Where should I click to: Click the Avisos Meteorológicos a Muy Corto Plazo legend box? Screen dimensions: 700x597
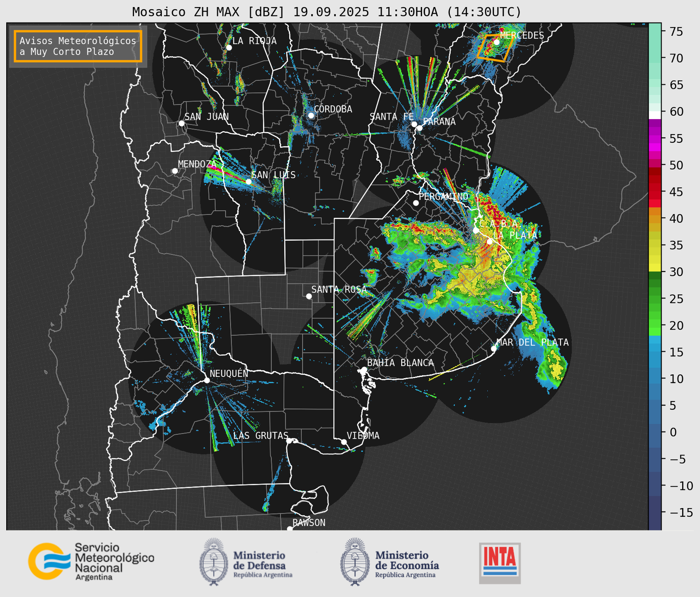coord(78,46)
